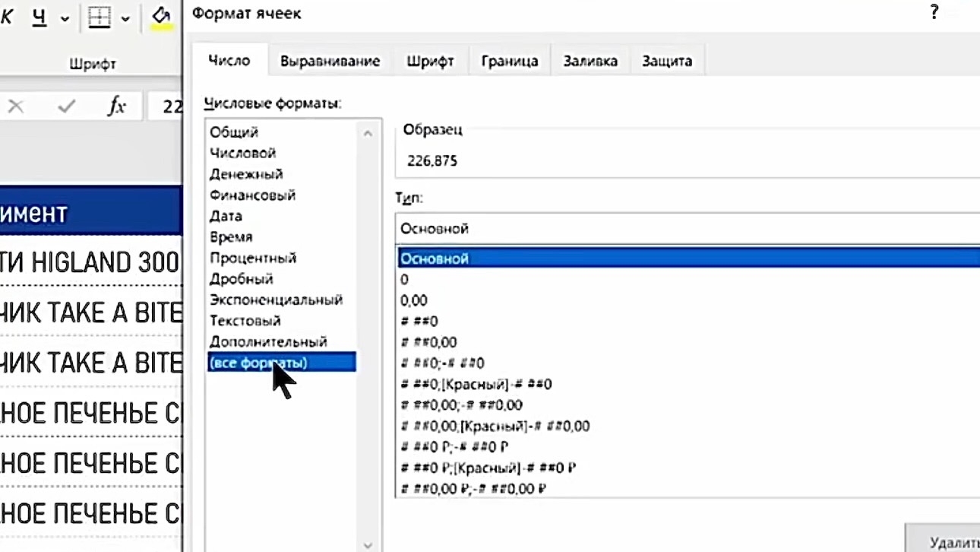Open the Шрифт tab in dialog
This screenshot has height=552, width=980.
[x=430, y=62]
